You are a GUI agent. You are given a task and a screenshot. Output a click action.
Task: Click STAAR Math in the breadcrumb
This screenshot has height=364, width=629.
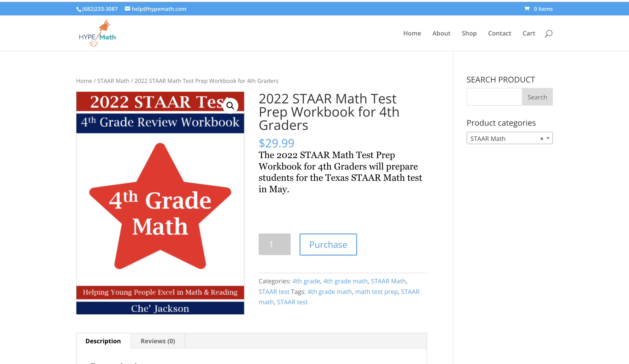tap(113, 81)
